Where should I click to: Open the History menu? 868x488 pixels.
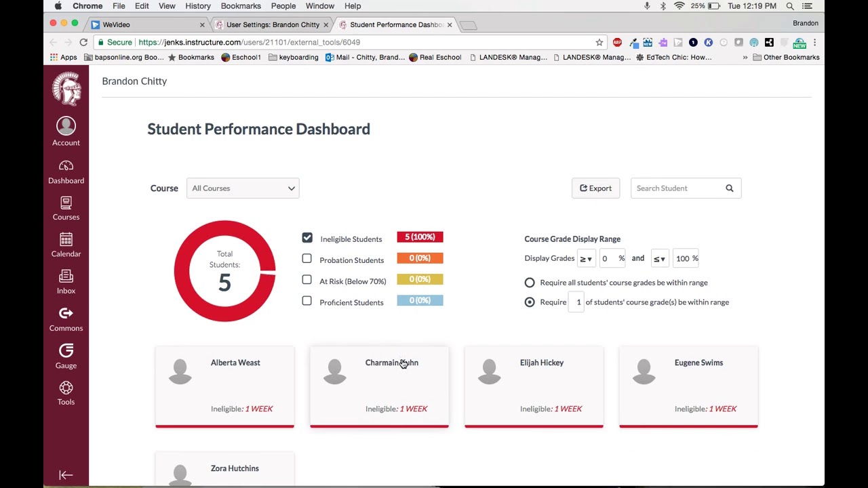[x=198, y=6]
